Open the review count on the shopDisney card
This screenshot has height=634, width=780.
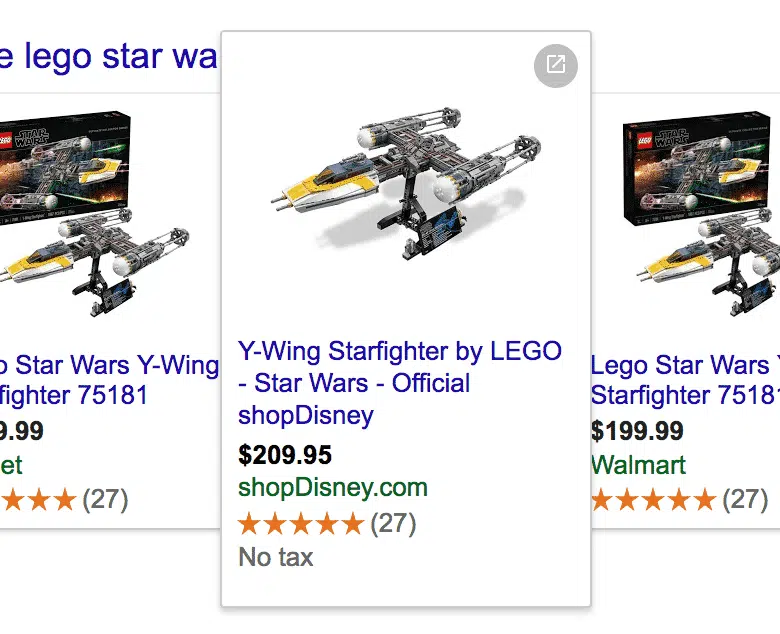pos(393,523)
